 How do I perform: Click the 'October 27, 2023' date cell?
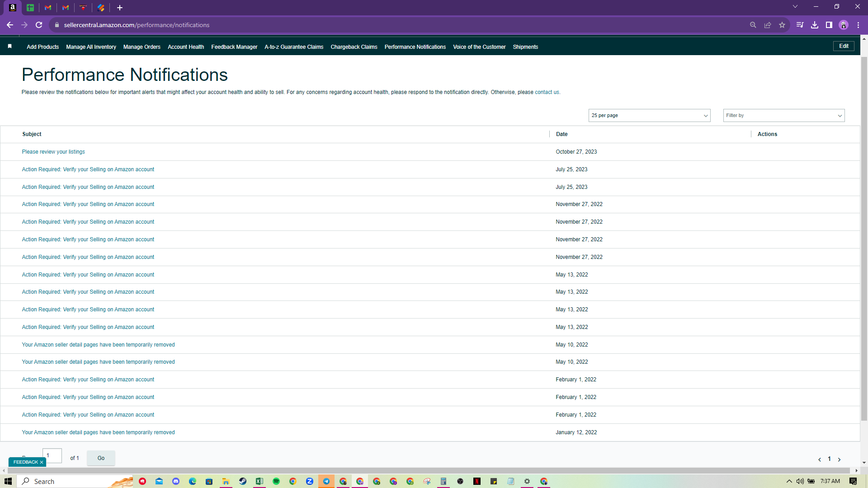coord(576,152)
